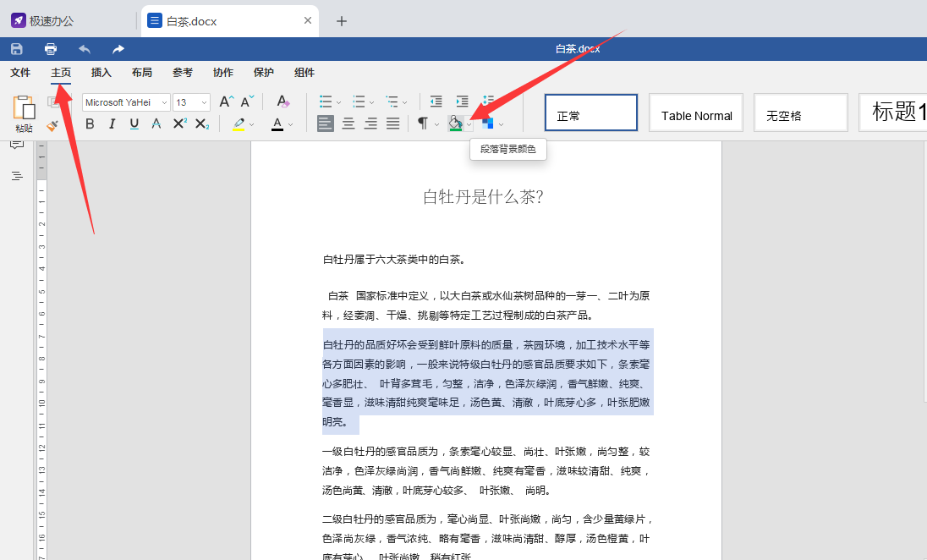
Task: Switch to the 插入 ribbon tab
Action: click(101, 73)
